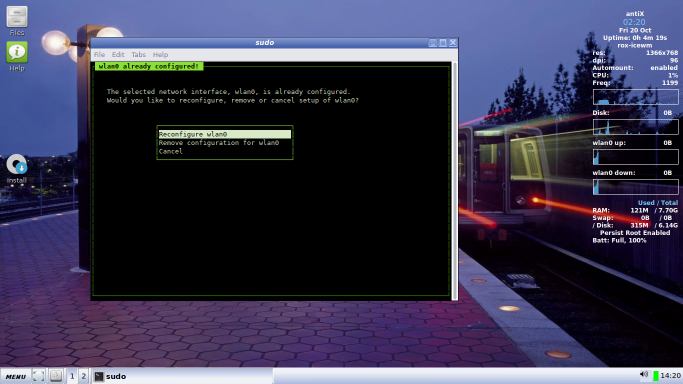The width and height of the screenshot is (683, 384).
Task: Open the Tabs menu
Action: (x=139, y=54)
